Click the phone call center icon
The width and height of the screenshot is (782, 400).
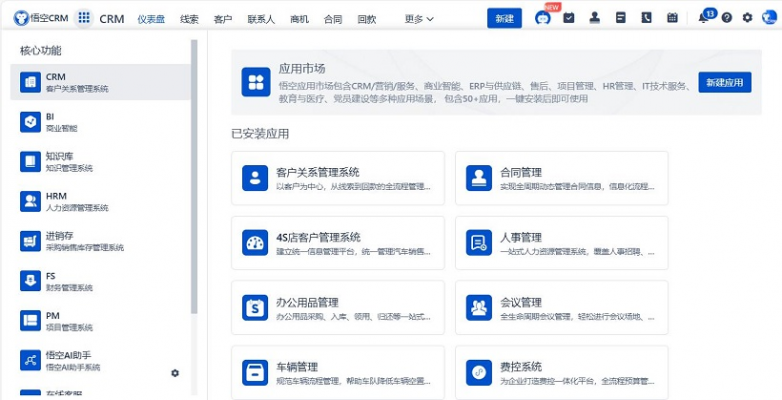[646, 18]
